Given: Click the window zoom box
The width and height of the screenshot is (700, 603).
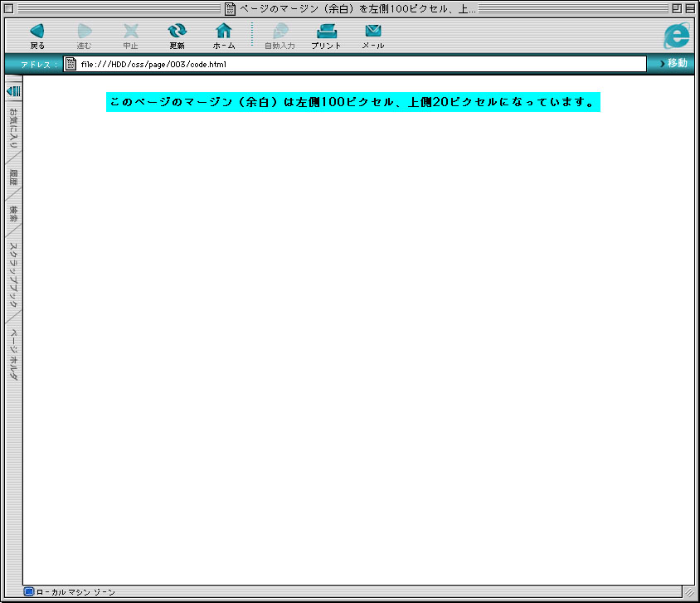Looking at the screenshot, I should (x=677, y=8).
